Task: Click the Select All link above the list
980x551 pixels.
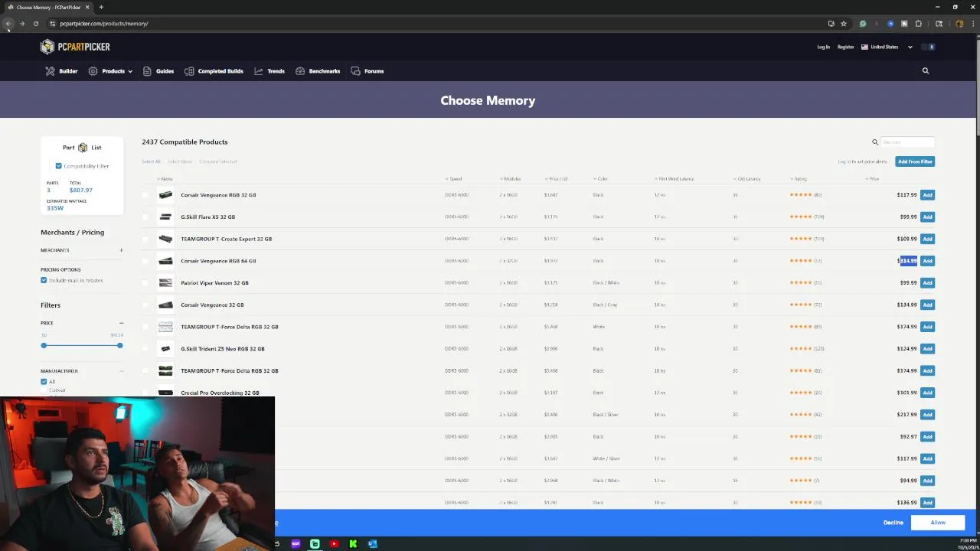Action: (151, 161)
